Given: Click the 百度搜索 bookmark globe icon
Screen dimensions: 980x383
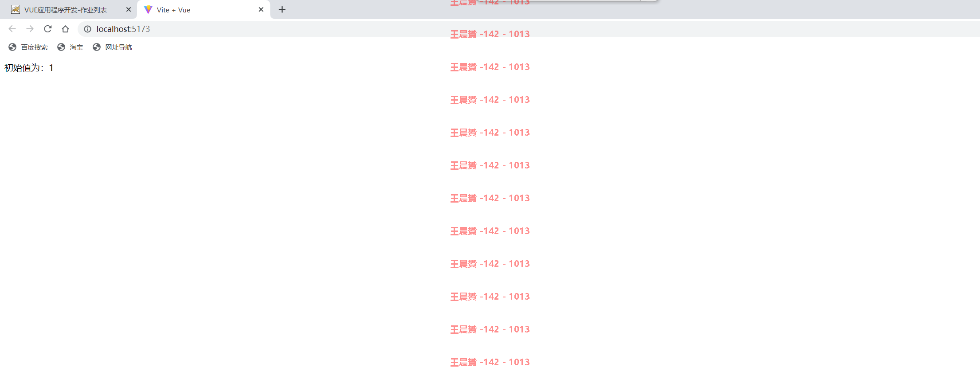Looking at the screenshot, I should pos(12,47).
